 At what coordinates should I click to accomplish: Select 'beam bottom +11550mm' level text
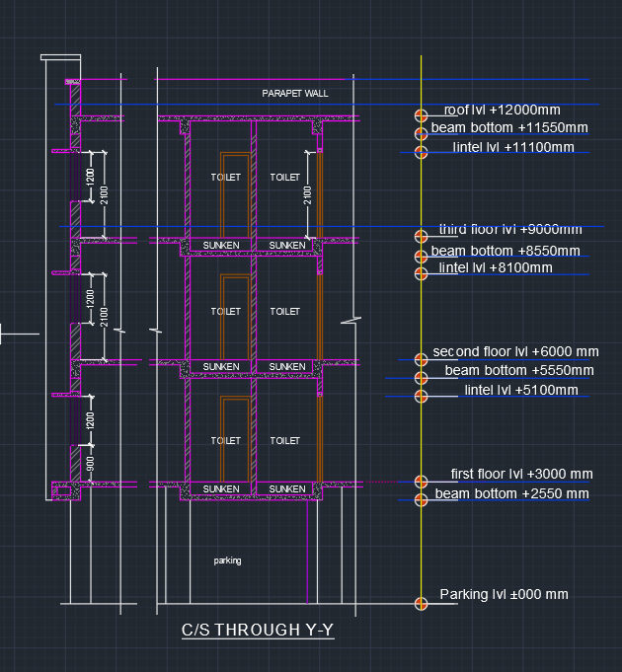point(509,127)
